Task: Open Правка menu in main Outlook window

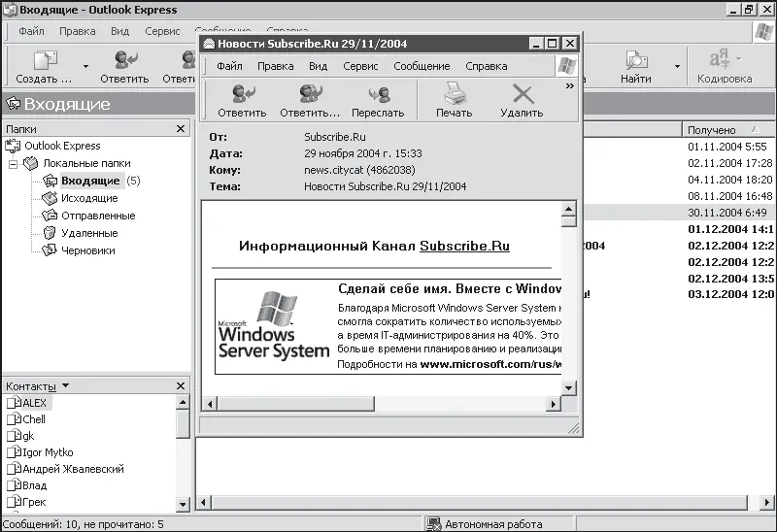Action: pyautogui.click(x=78, y=31)
